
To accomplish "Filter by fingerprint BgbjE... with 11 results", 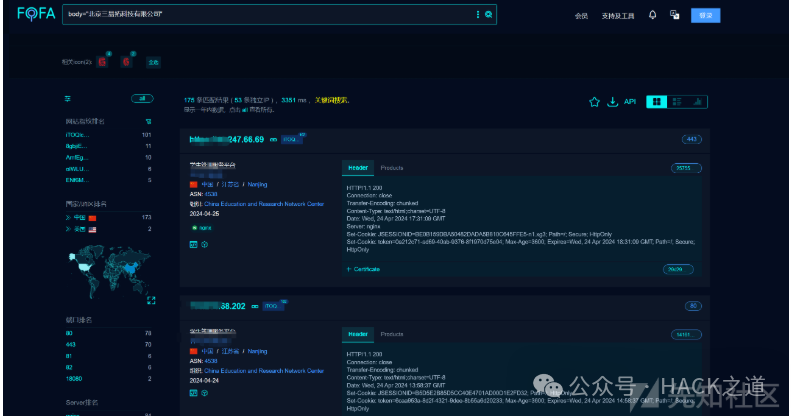I will (77, 146).
